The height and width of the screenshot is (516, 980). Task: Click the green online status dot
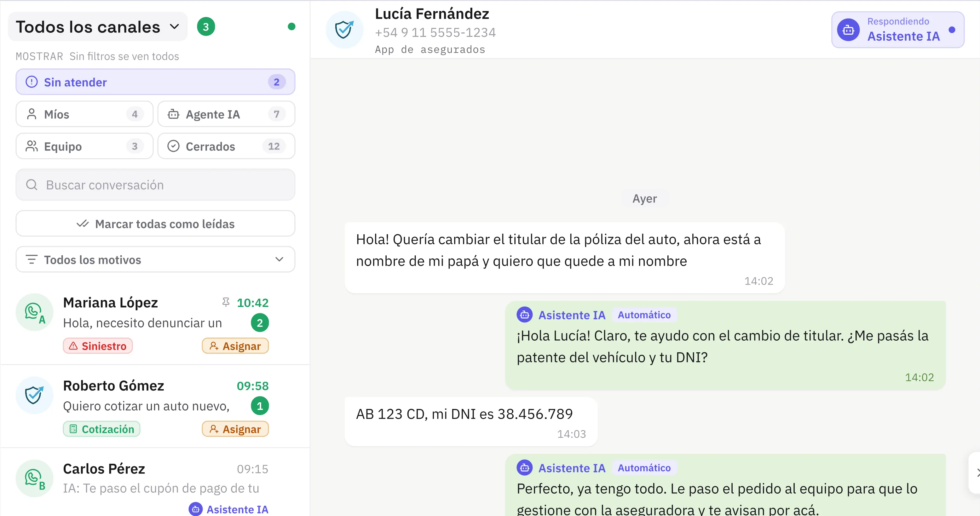(x=291, y=26)
